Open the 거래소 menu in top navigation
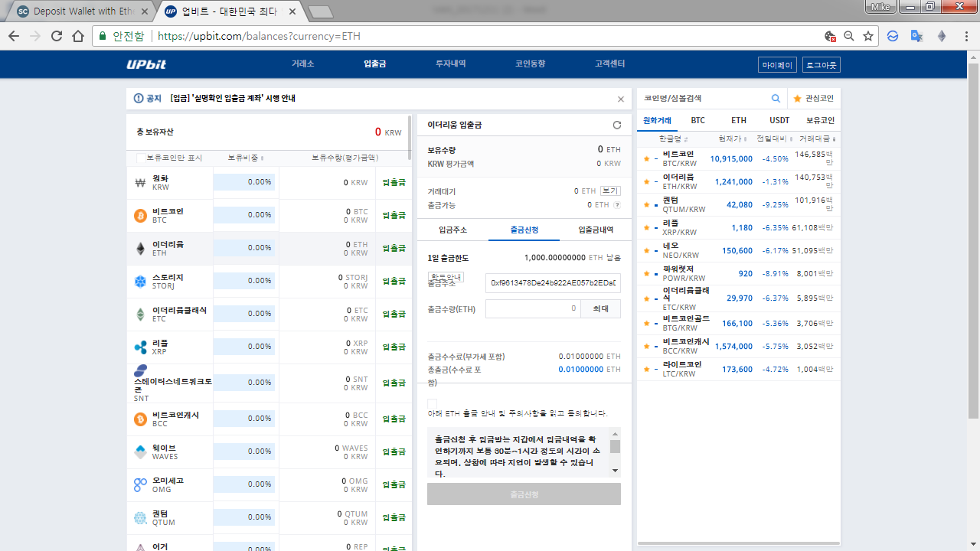Viewport: 980px width, 551px height. [x=302, y=64]
